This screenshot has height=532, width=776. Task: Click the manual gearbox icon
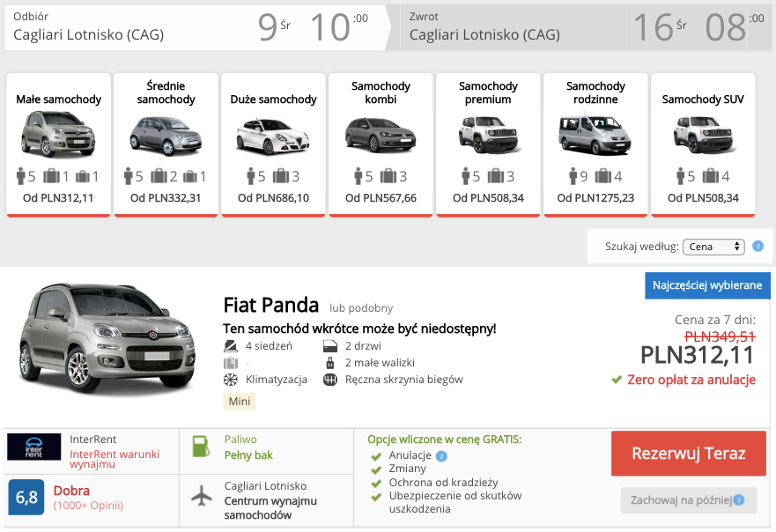(330, 380)
